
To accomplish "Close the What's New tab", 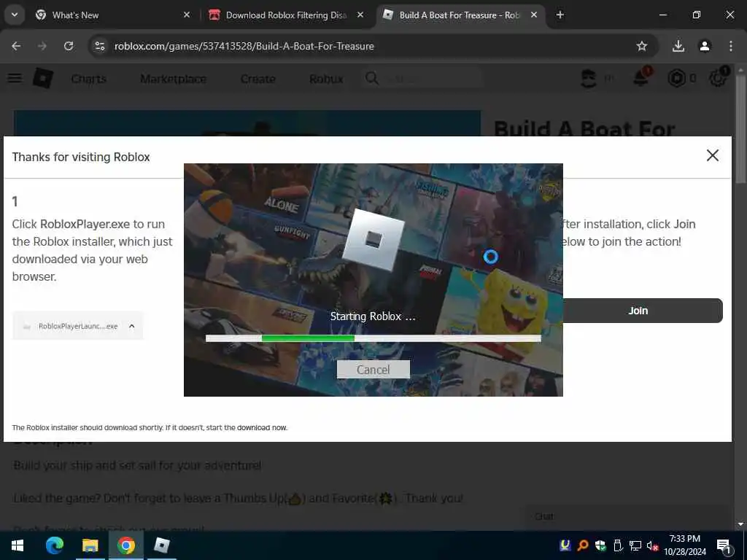I will point(187,15).
